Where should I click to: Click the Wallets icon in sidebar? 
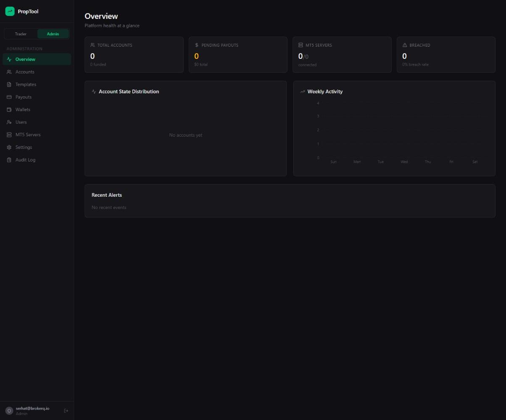click(9, 110)
